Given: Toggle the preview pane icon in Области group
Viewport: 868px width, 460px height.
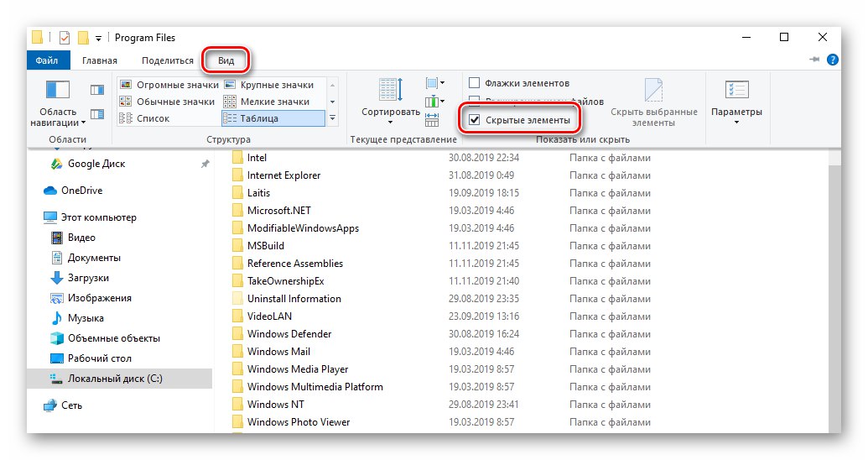Looking at the screenshot, I should point(97,90).
